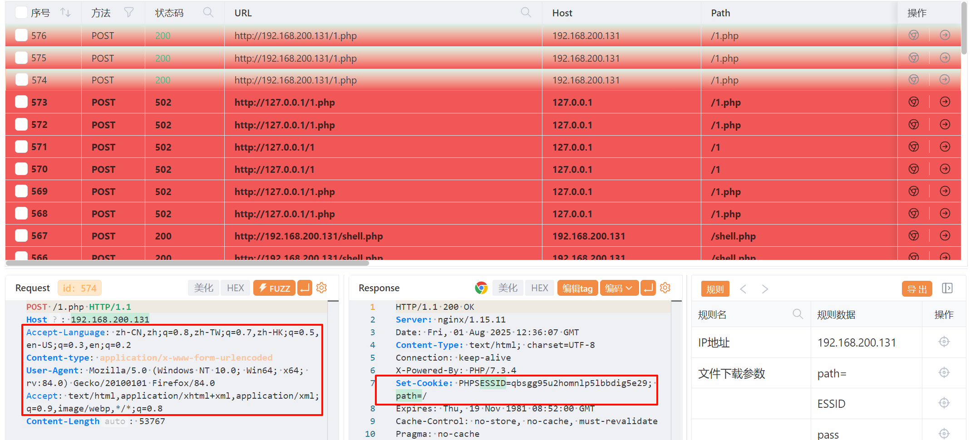The height and width of the screenshot is (440, 980).
Task: Toggle line wrap in Response panel
Action: click(648, 288)
